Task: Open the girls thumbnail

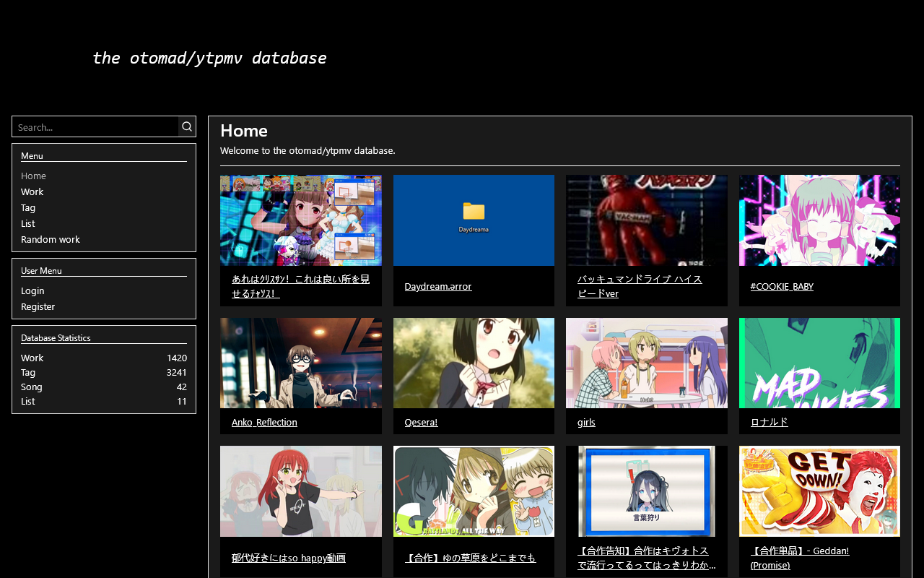Action: point(647,363)
